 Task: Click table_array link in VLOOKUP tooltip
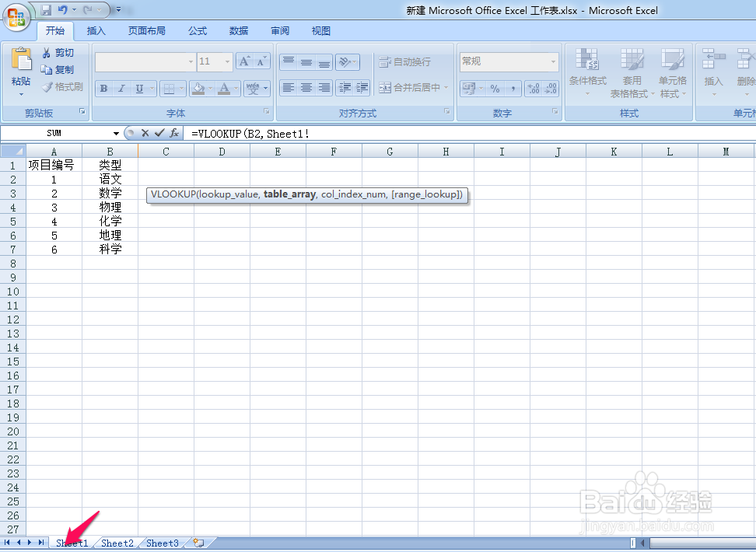pyautogui.click(x=289, y=194)
